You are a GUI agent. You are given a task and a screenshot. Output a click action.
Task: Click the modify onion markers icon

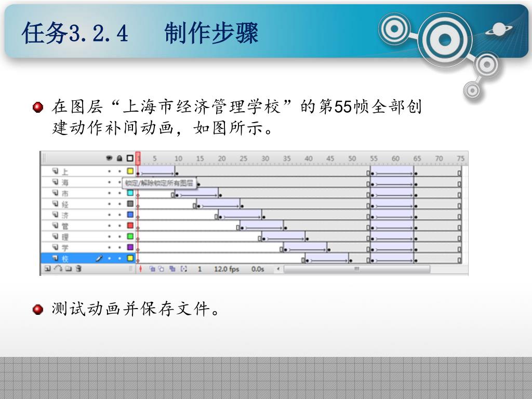[183, 269]
